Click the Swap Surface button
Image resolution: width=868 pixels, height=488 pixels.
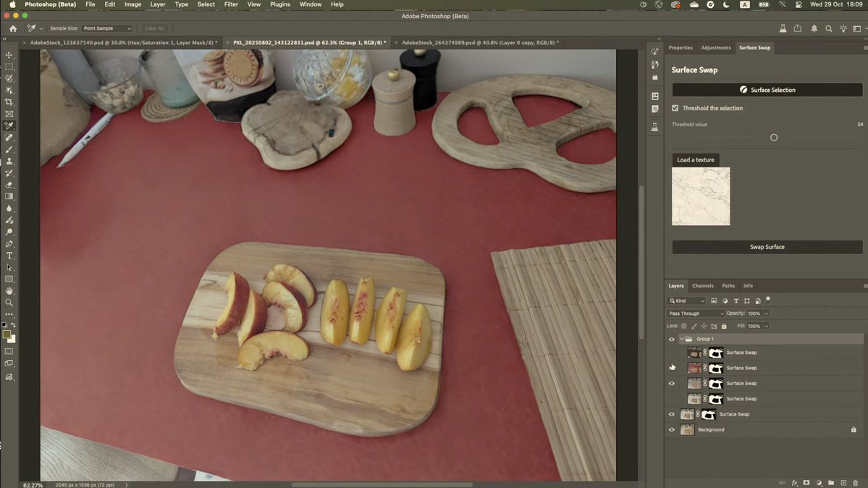[x=767, y=247]
